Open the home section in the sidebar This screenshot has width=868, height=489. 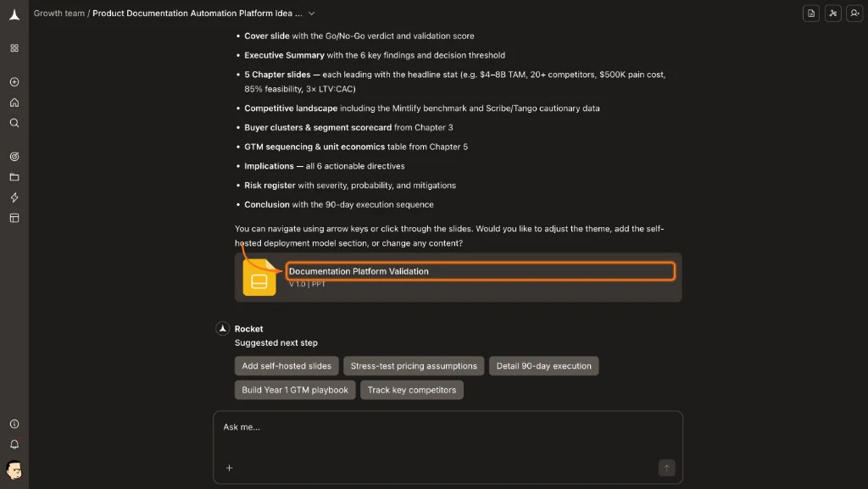[x=14, y=103]
